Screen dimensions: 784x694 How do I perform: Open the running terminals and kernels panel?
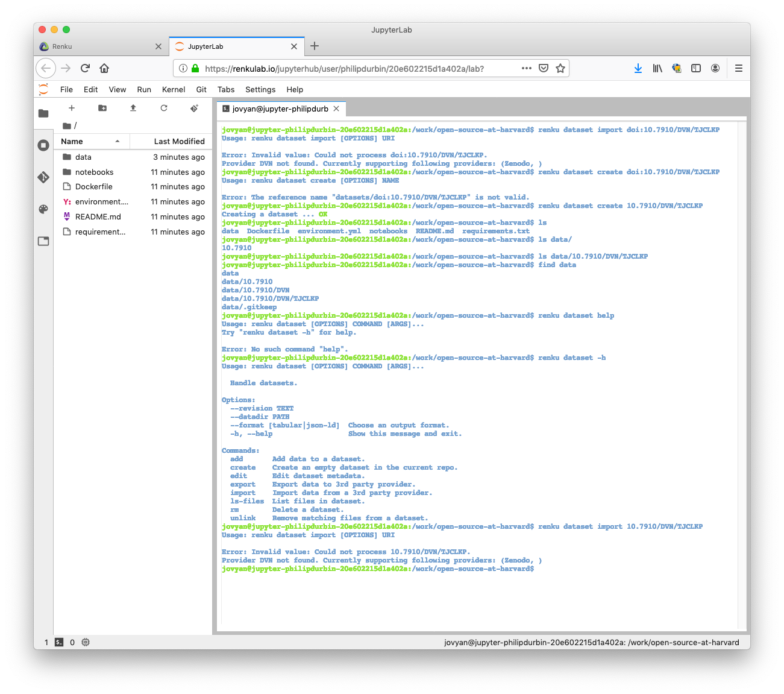point(43,145)
